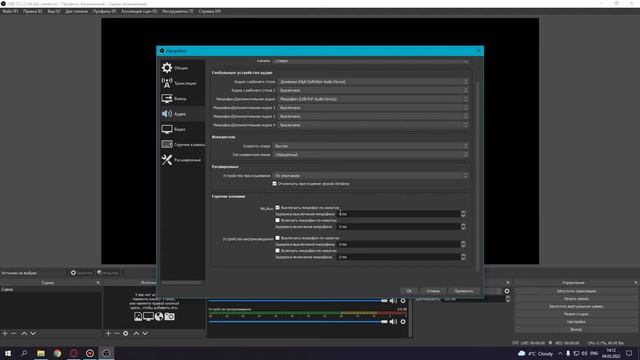Open Windows notification center icon
The height and width of the screenshot is (360, 640).
(x=629, y=353)
